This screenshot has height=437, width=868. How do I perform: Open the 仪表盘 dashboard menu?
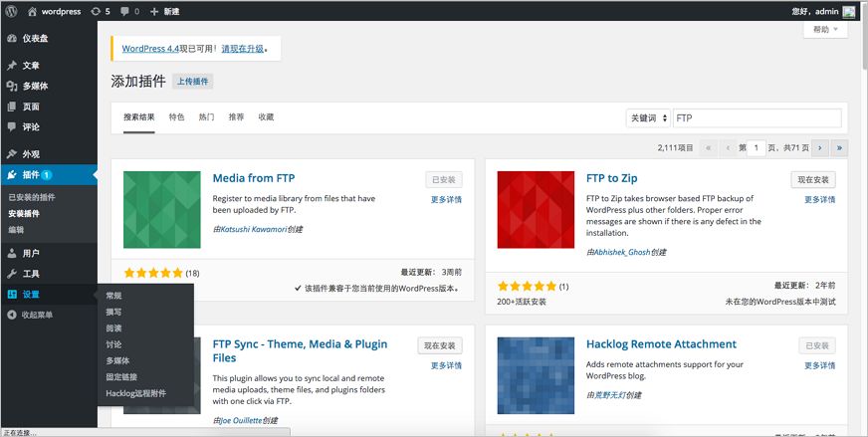pyautogui.click(x=35, y=38)
